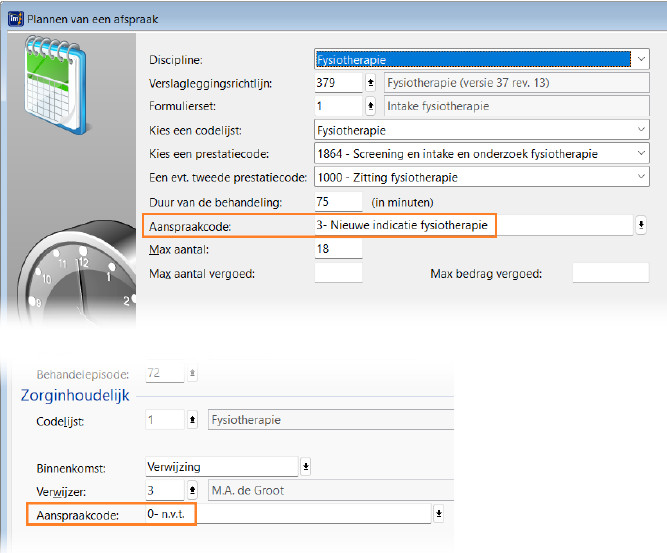Image resolution: width=667 pixels, height=553 pixels.
Task: Click the Max aantal vergoed field
Action: coord(338,273)
